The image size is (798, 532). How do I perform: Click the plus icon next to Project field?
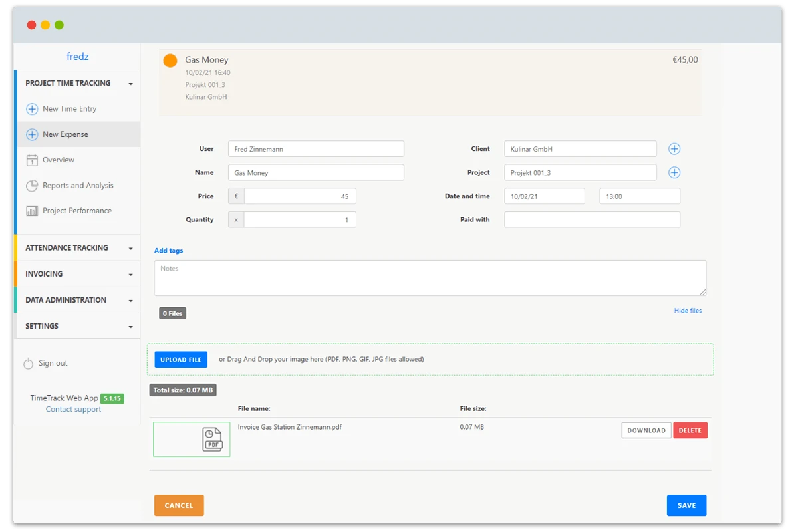click(674, 172)
